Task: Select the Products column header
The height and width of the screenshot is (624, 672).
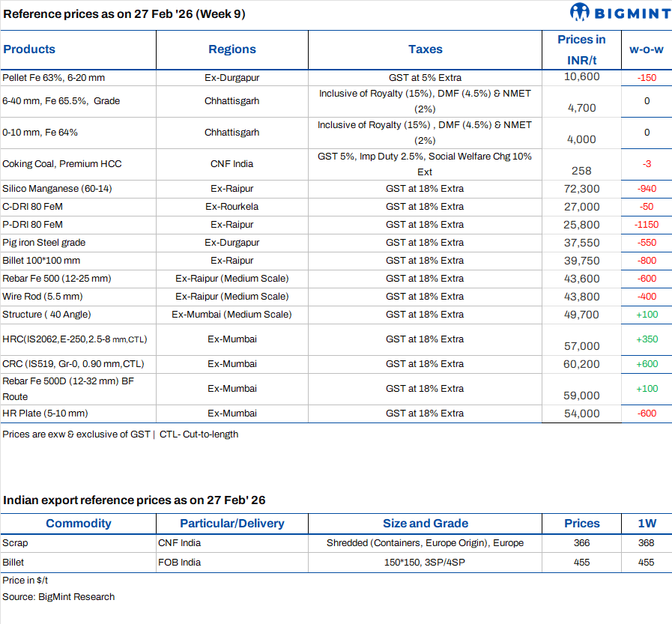Action: pyautogui.click(x=29, y=49)
